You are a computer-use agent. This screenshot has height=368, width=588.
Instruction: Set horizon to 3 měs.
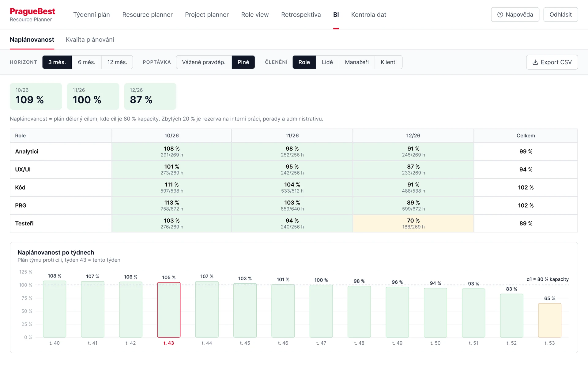pyautogui.click(x=57, y=62)
